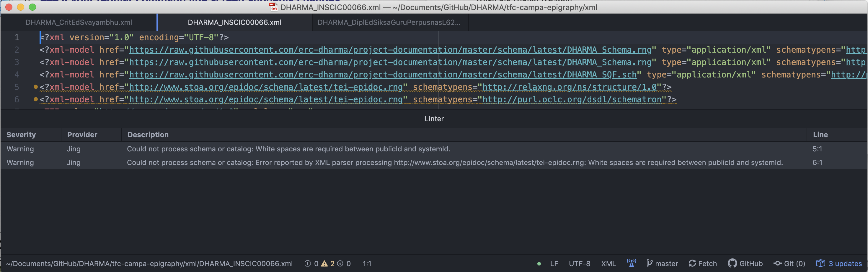Open the Git (0) panel

pyautogui.click(x=789, y=263)
